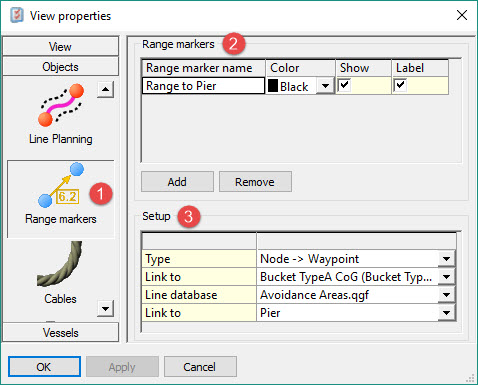Click the Cancel button
Viewport: 478px width, 385px height.
pyautogui.click(x=200, y=367)
